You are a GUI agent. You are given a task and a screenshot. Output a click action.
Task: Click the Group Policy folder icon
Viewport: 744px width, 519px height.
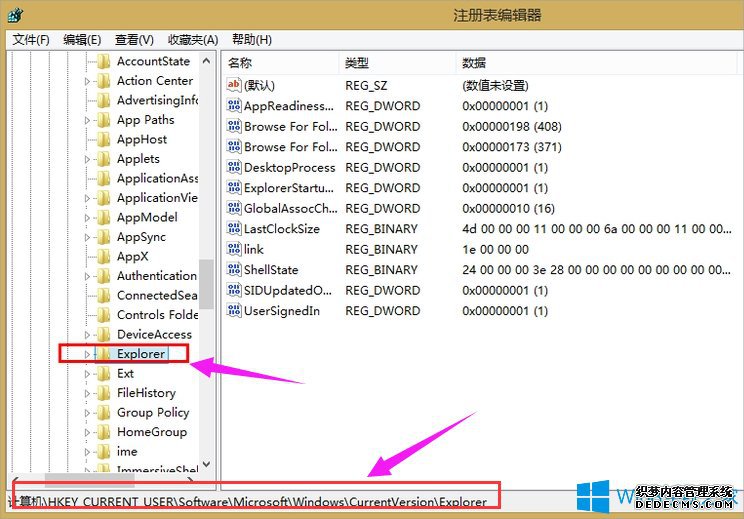(x=103, y=413)
